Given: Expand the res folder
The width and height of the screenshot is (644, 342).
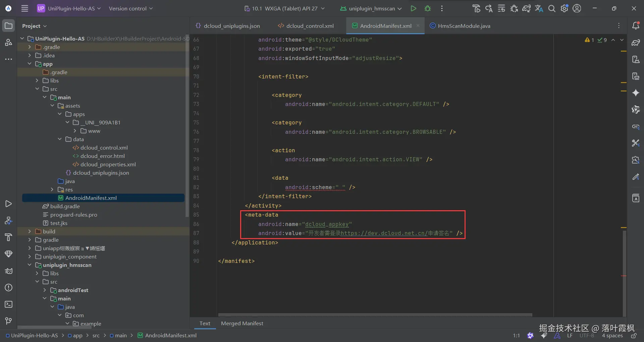Looking at the screenshot, I should click(52, 189).
